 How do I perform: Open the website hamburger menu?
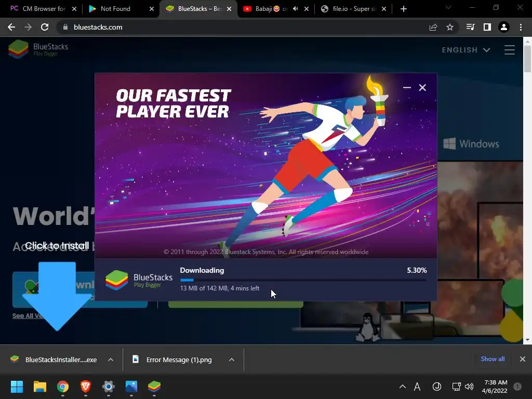[x=509, y=50]
